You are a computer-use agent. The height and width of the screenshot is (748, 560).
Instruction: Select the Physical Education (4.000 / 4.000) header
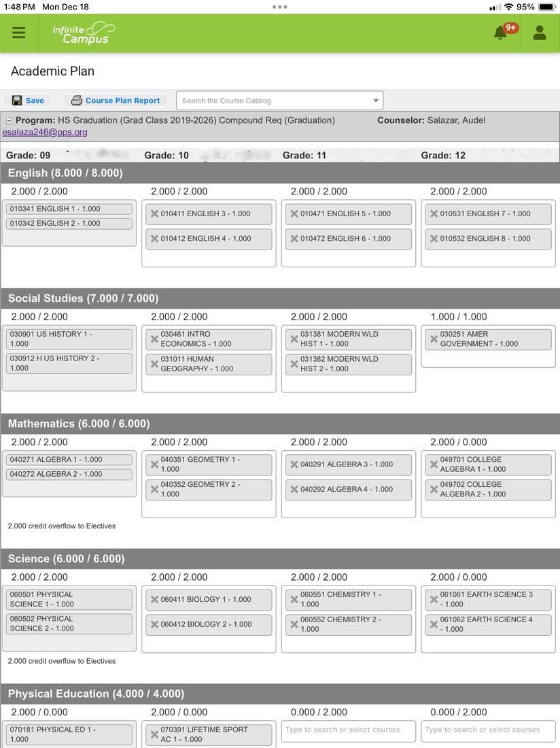tap(280, 694)
